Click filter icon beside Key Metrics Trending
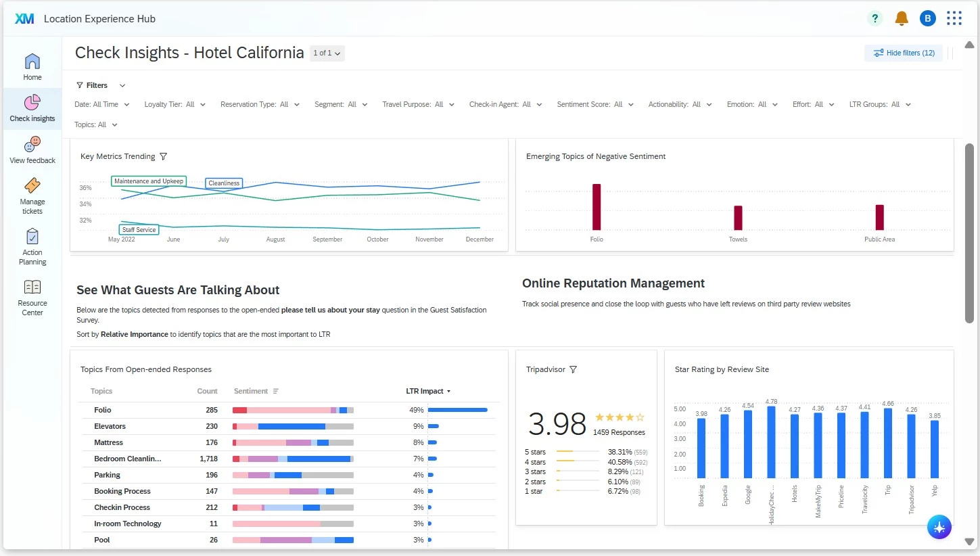The height and width of the screenshot is (556, 980). 163,156
